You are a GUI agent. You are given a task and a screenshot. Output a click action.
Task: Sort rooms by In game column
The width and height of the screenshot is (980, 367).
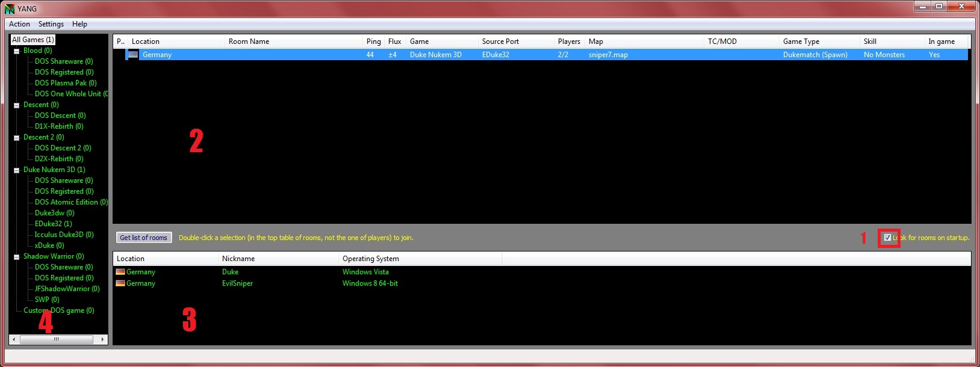coord(946,42)
